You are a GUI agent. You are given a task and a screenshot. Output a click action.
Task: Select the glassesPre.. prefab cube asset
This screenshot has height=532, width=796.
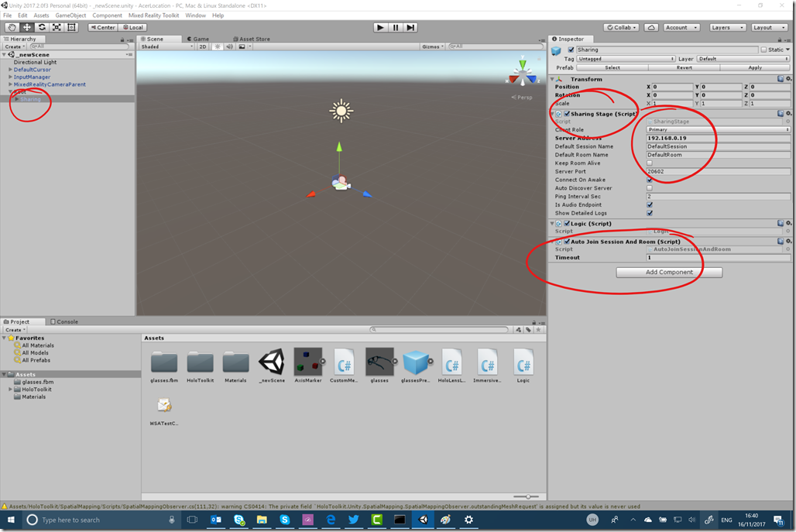point(416,366)
